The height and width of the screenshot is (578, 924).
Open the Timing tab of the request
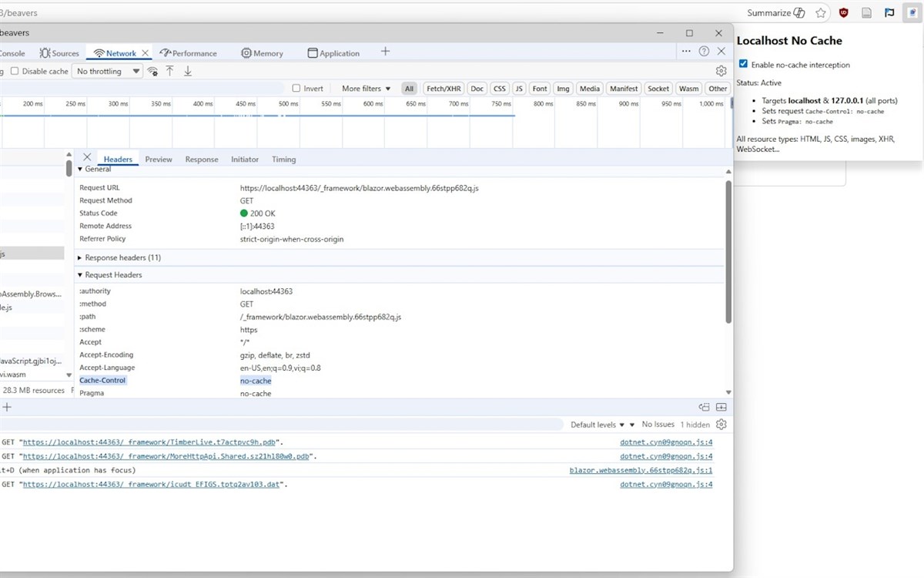click(283, 160)
